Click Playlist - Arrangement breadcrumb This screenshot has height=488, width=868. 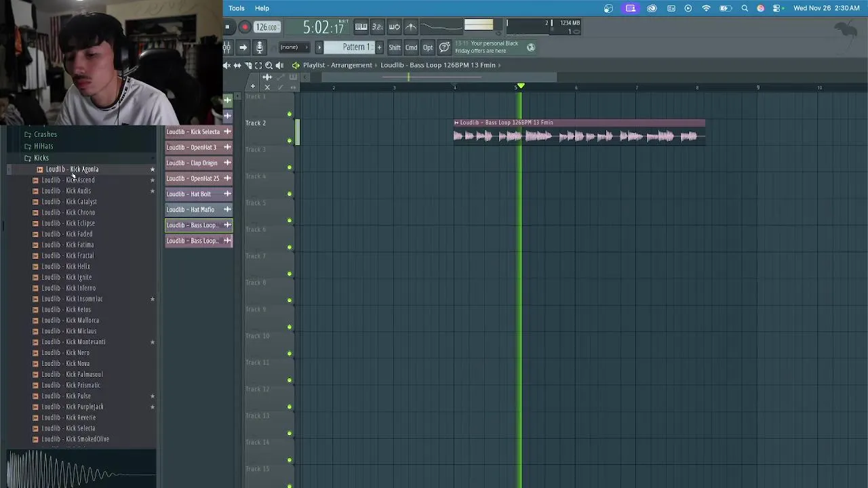coord(338,65)
